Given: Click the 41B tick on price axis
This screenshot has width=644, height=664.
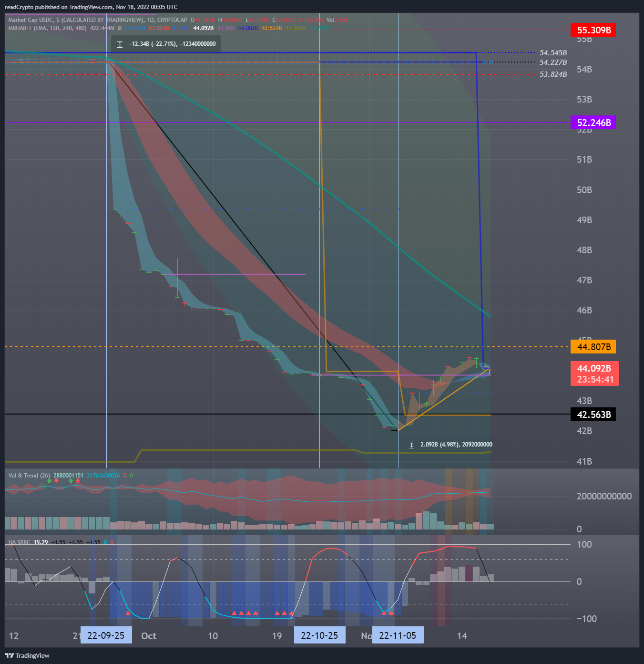Looking at the screenshot, I should coord(584,461).
